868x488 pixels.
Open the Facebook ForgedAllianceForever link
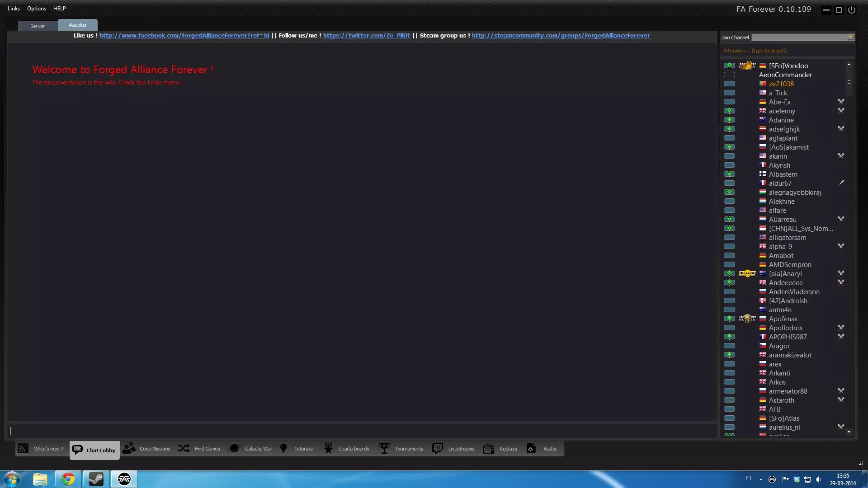pyautogui.click(x=184, y=36)
